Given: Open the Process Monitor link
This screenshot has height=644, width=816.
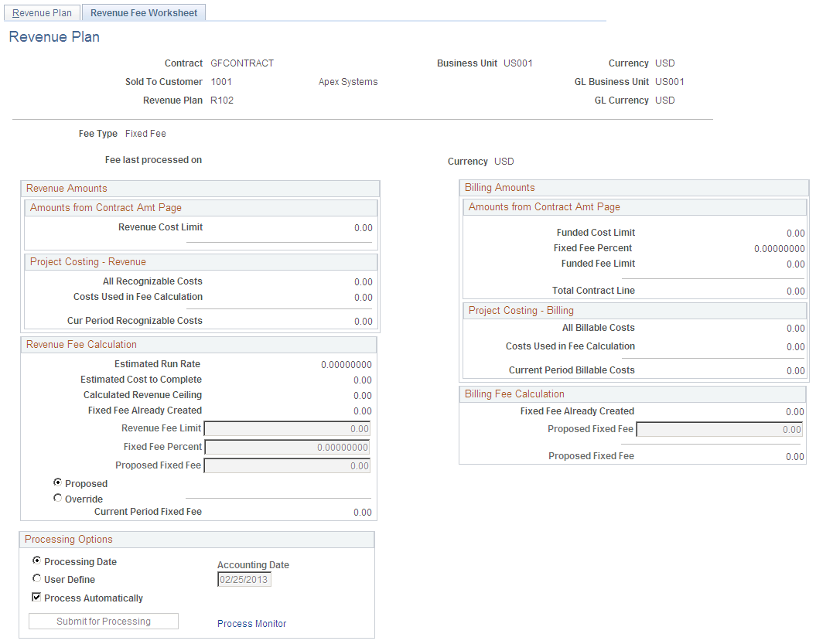Looking at the screenshot, I should 251,623.
